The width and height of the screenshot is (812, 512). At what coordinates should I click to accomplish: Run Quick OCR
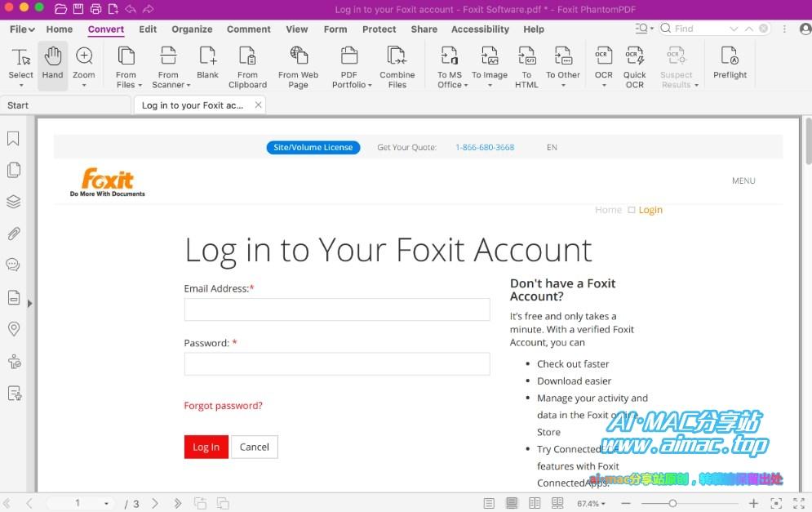[634, 67]
